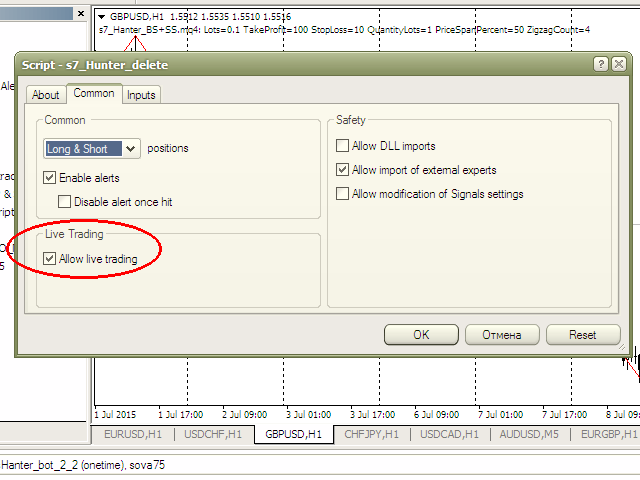Image resolution: width=640 pixels, height=480 pixels.
Task: Switch to the Inputs tab
Action: pyautogui.click(x=141, y=95)
